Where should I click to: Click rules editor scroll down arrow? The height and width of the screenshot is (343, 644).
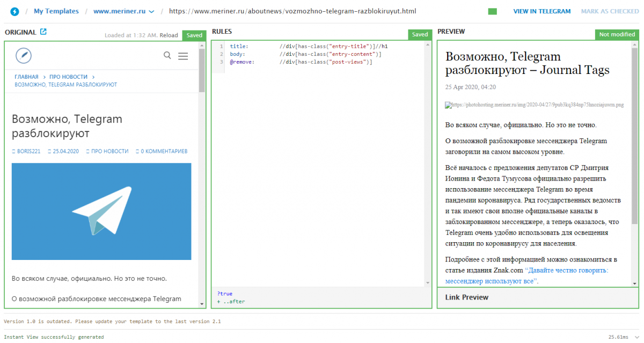click(428, 283)
